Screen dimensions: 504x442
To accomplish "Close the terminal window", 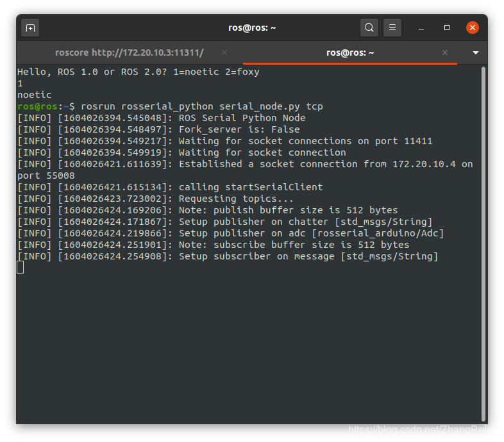I will 473,28.
